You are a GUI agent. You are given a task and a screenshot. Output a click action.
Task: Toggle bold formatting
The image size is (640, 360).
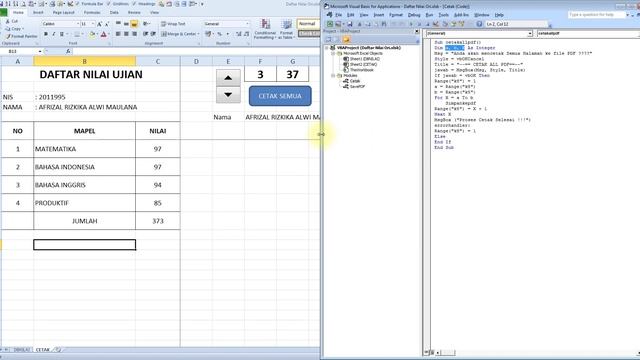pyautogui.click(x=46, y=34)
